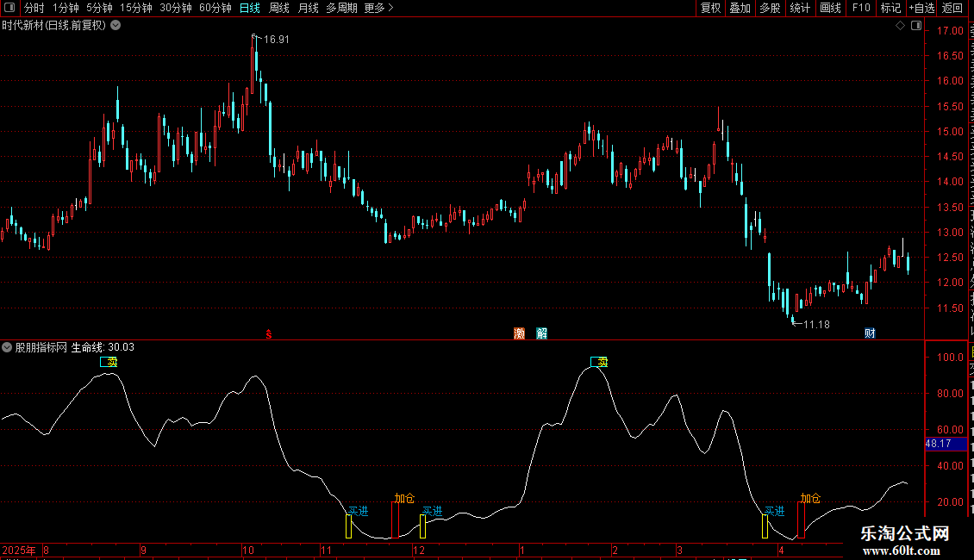
Task: Click the red S marker icon
Action: coord(269,334)
